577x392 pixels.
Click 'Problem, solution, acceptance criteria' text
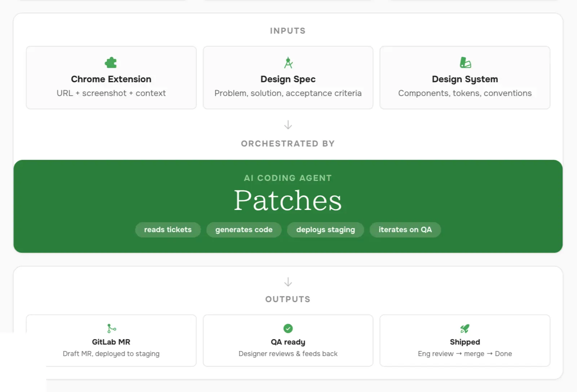pos(288,93)
